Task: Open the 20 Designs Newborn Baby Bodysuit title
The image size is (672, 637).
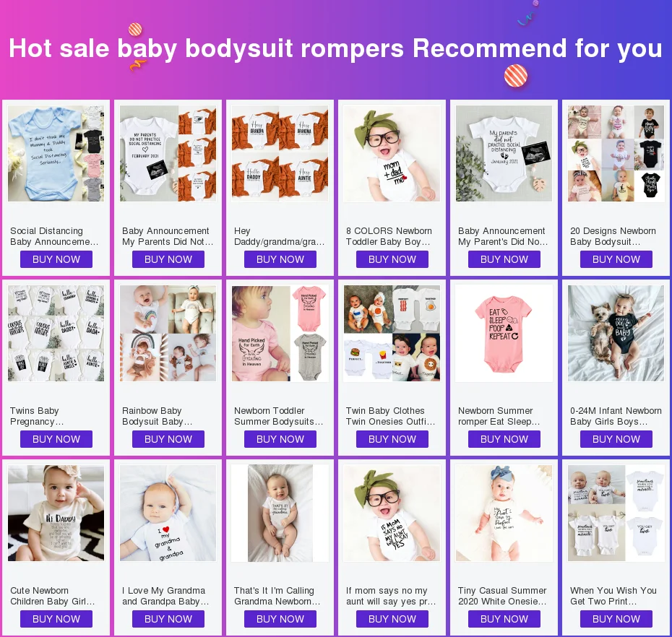Action: point(613,236)
